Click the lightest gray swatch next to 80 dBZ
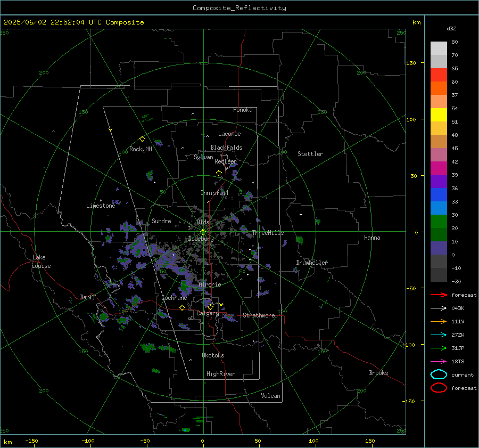Screen dimensions: 479x448 point(439,48)
